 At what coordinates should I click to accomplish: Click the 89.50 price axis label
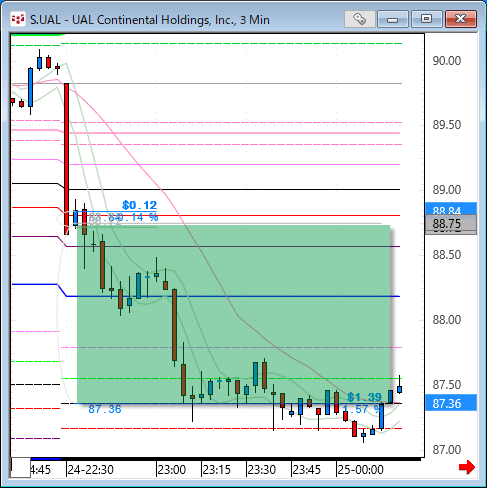[447, 125]
